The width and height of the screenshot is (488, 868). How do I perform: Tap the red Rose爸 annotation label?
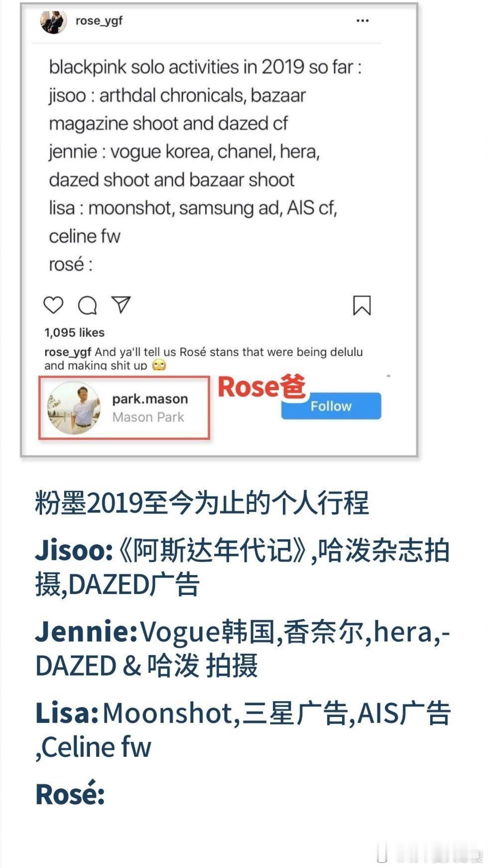pos(262,387)
